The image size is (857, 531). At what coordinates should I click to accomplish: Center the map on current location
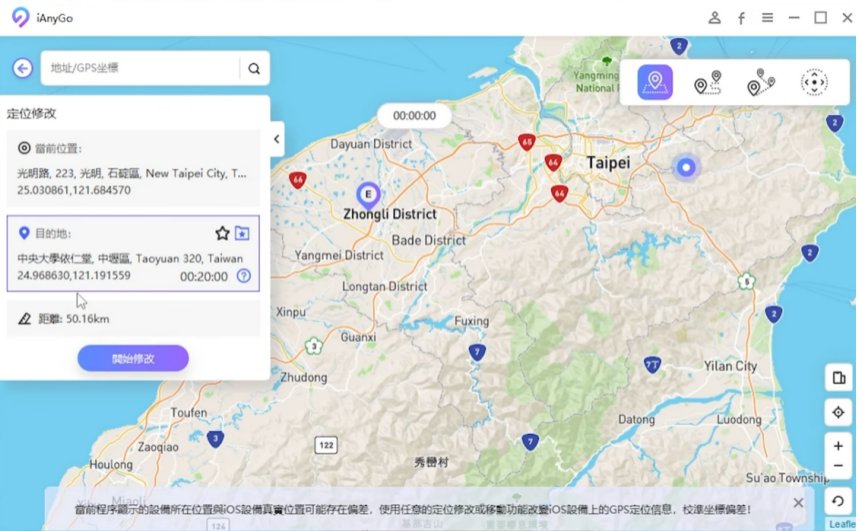point(838,412)
